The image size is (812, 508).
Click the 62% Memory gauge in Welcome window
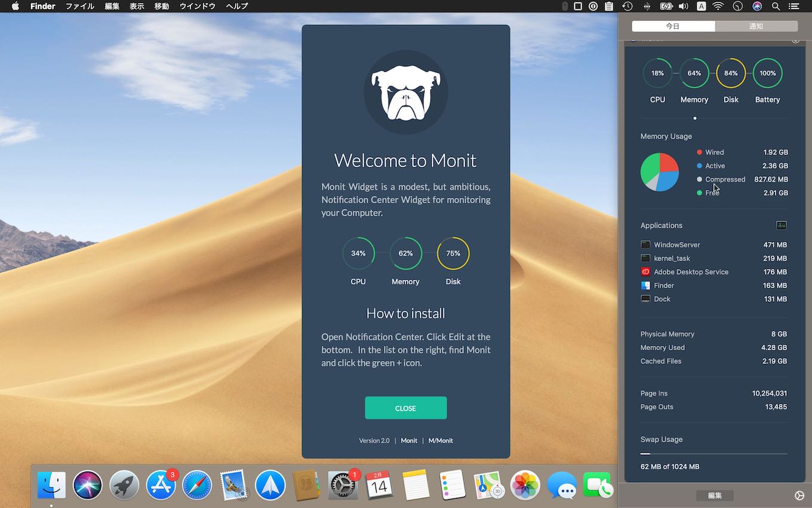[405, 253]
